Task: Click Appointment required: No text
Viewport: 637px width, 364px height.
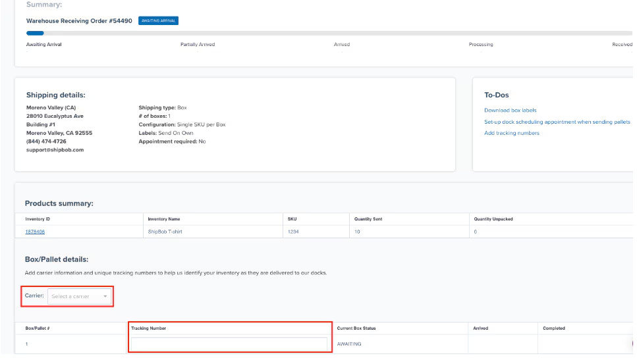Action: [172, 142]
